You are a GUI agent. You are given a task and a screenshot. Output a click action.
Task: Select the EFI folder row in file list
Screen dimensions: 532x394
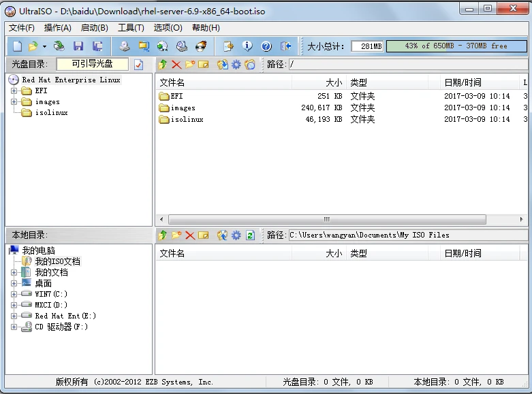341,97
